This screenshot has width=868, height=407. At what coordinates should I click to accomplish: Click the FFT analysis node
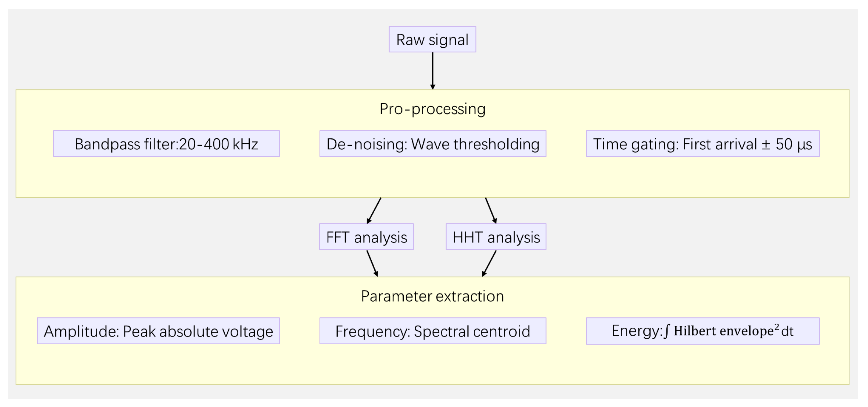(366, 237)
